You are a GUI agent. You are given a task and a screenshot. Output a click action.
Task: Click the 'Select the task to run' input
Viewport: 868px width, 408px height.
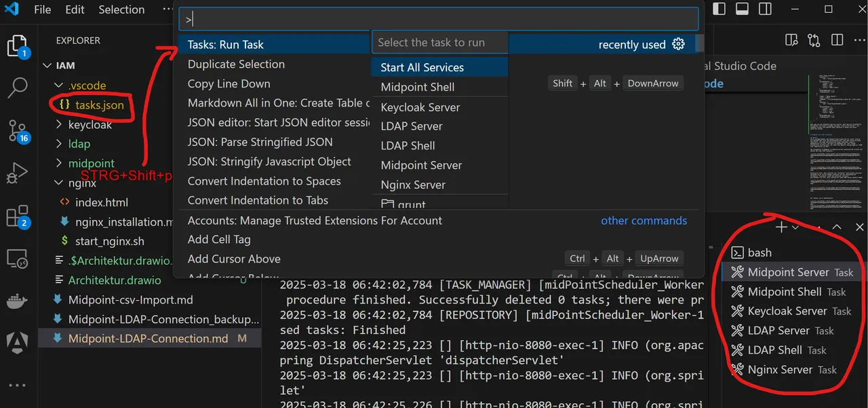440,42
